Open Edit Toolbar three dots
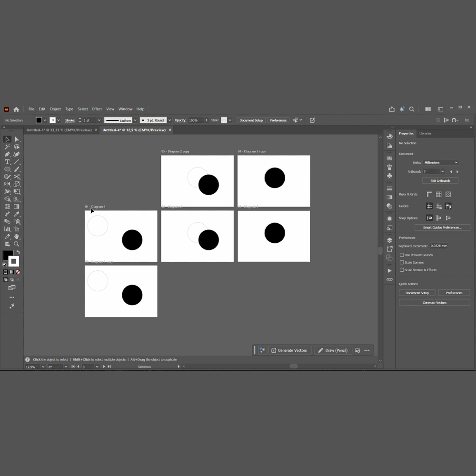The image size is (476, 476). (x=12, y=297)
